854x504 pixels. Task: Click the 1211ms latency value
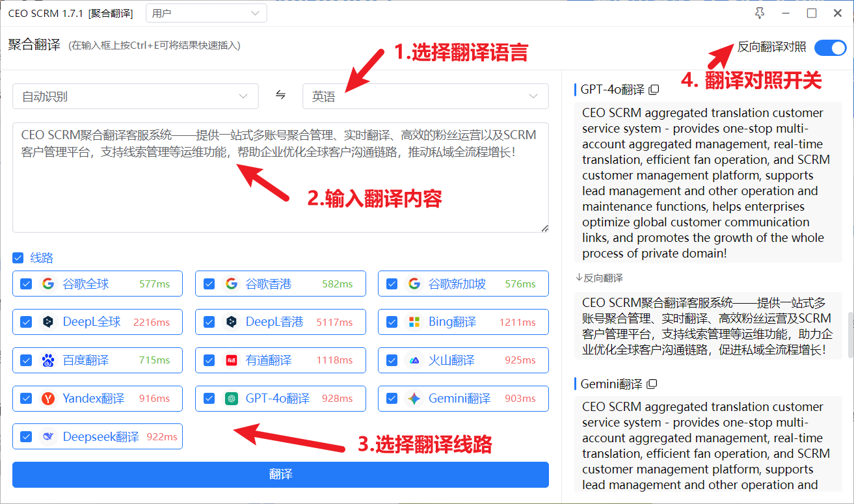[x=518, y=323]
